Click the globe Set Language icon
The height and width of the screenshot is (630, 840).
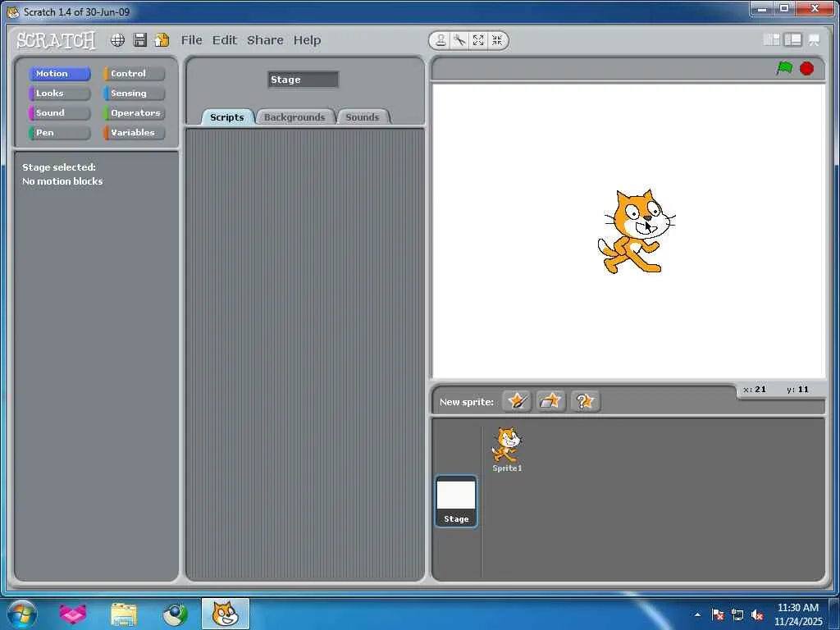(x=117, y=40)
